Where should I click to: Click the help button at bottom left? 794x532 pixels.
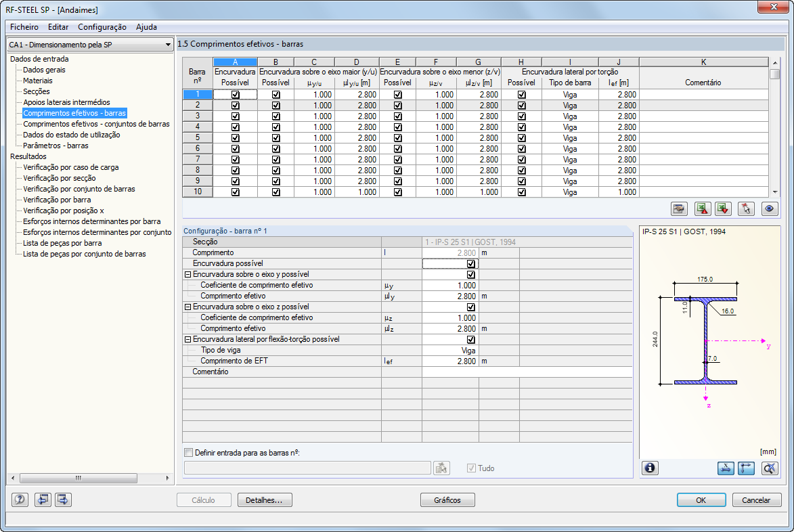[20, 500]
